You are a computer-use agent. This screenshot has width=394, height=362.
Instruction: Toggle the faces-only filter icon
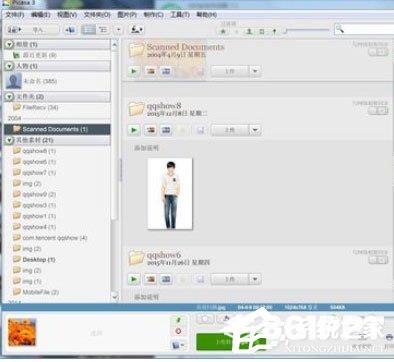tap(249, 31)
